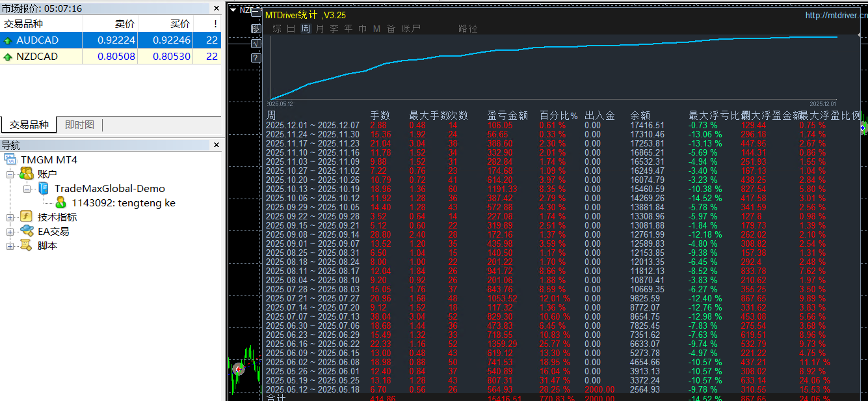Image resolution: width=868 pixels, height=401 pixels.
Task: Click the 脚本 scripts scroll icon
Action: tap(26, 245)
